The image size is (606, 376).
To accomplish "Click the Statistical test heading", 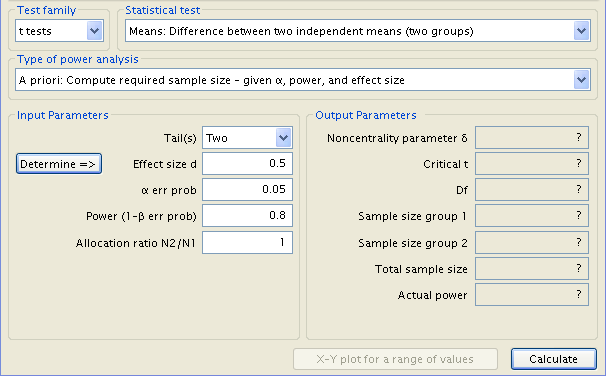I will click(163, 10).
